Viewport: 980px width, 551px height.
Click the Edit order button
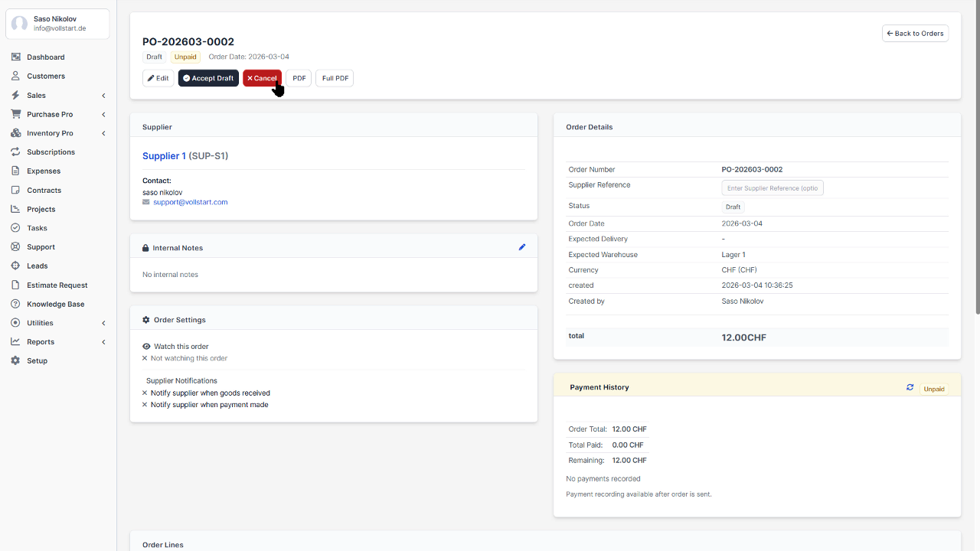pyautogui.click(x=158, y=78)
